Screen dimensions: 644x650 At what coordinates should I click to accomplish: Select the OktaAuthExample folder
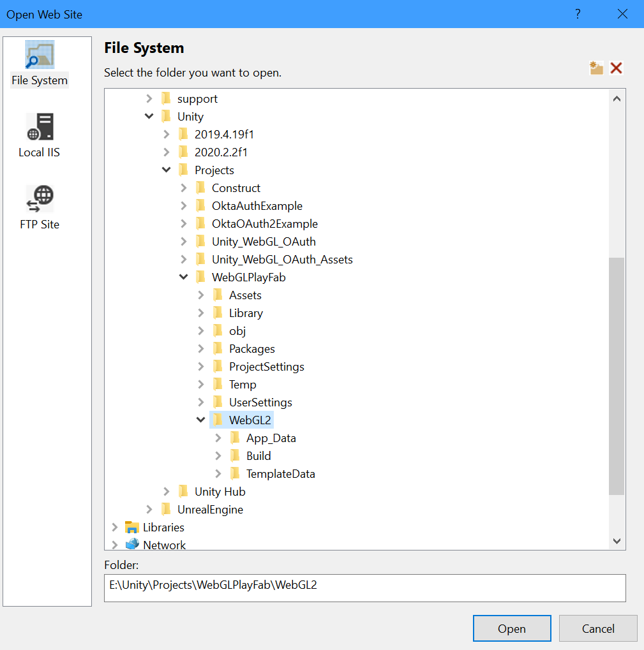point(257,206)
